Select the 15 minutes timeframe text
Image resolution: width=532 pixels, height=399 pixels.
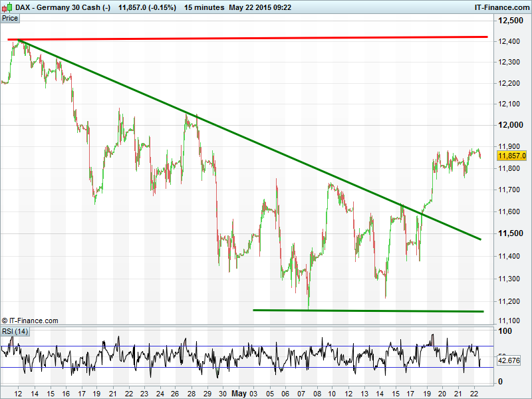click(x=202, y=7)
